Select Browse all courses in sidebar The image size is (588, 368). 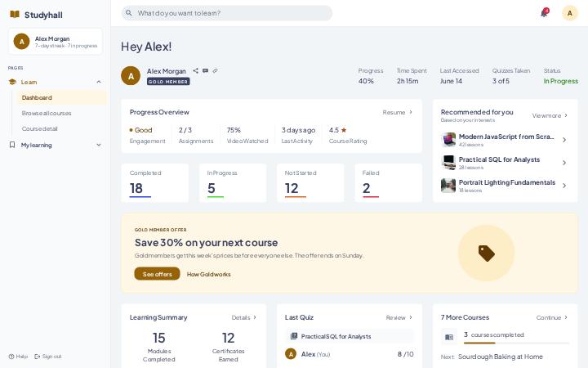coord(47,113)
